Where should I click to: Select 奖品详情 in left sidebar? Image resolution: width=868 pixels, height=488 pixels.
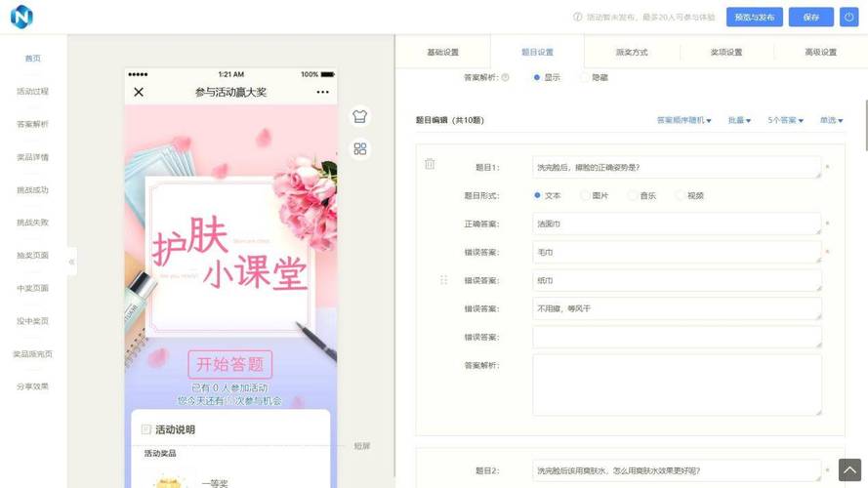pos(32,157)
